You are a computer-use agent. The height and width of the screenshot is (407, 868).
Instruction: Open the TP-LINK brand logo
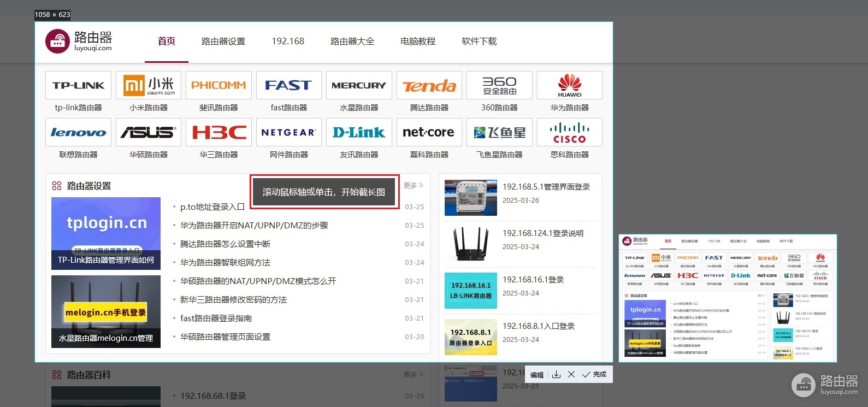(78, 85)
